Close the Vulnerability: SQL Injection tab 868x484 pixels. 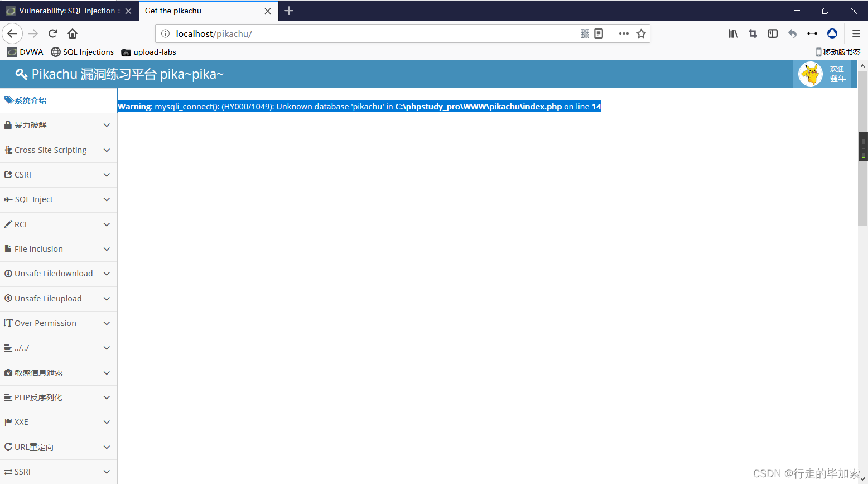pyautogui.click(x=128, y=11)
